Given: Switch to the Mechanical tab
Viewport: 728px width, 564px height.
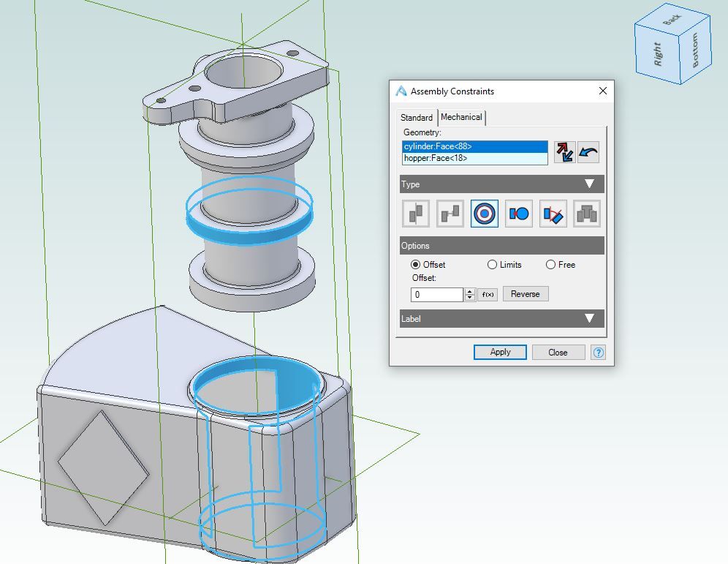Looking at the screenshot, I should (461, 117).
